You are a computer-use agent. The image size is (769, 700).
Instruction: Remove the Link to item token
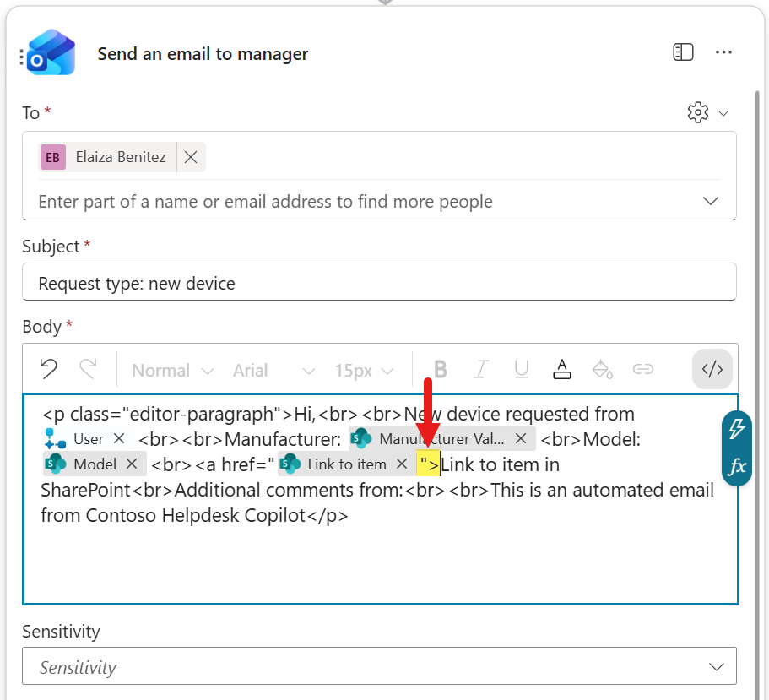coord(402,464)
